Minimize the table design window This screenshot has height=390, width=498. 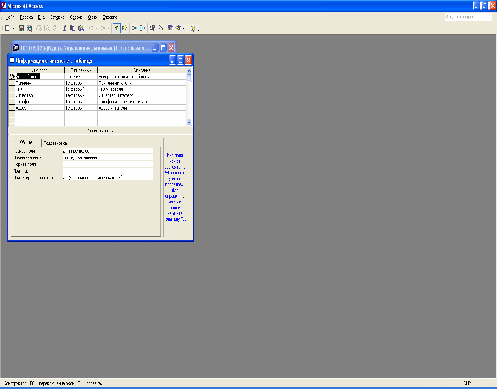[x=172, y=60]
